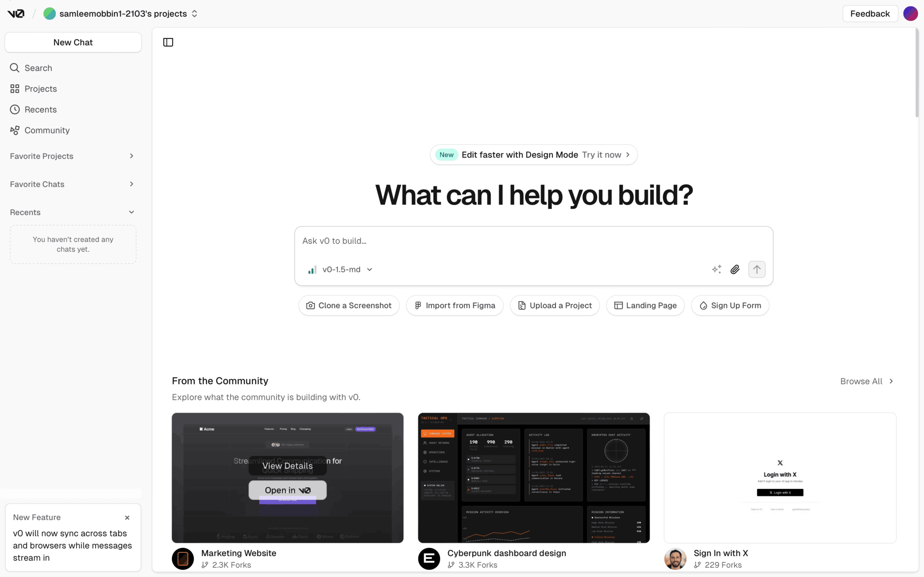
Task: Open the user avatar in top right
Action: 910,14
